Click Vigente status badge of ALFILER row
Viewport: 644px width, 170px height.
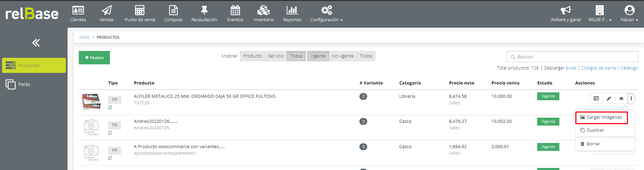[548, 96]
